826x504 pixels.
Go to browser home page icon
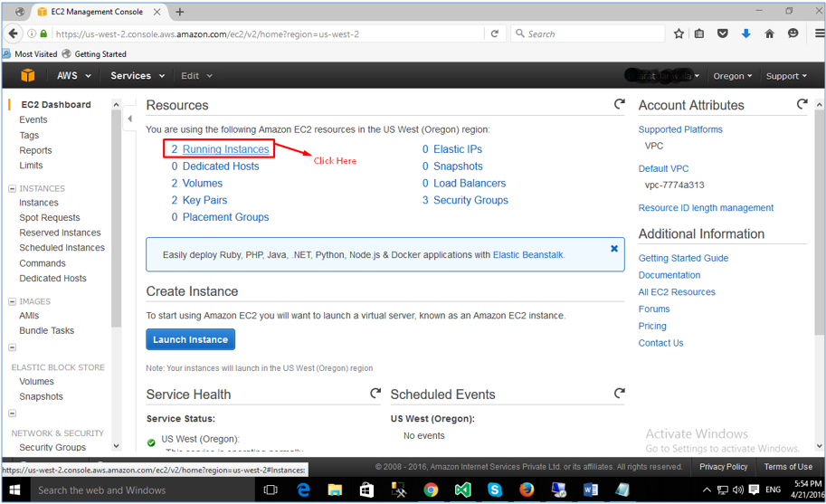click(x=770, y=33)
